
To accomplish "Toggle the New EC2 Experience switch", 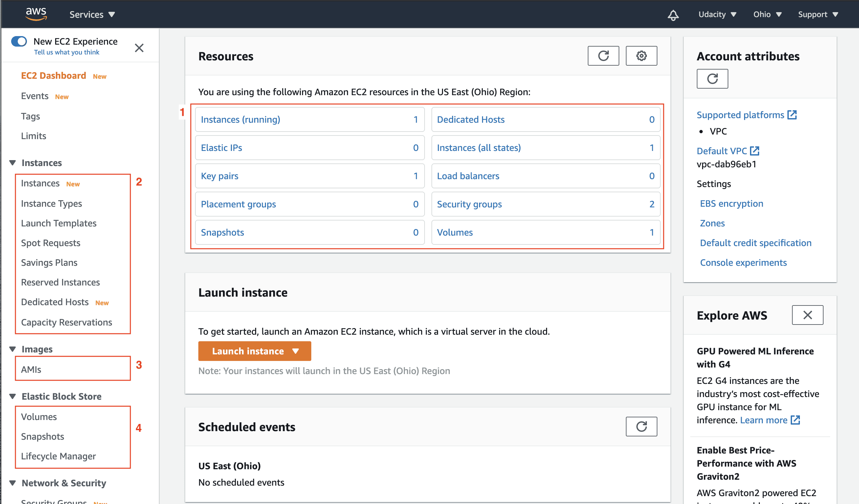I will click(x=19, y=42).
